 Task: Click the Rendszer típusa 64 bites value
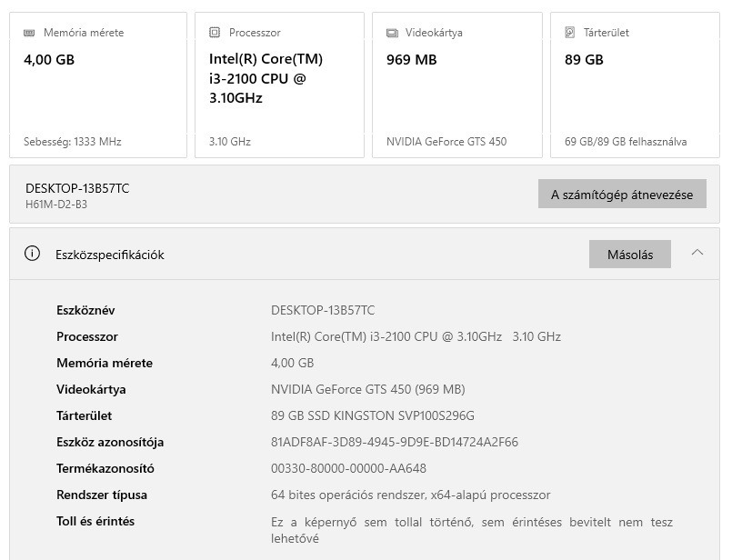[x=410, y=495]
